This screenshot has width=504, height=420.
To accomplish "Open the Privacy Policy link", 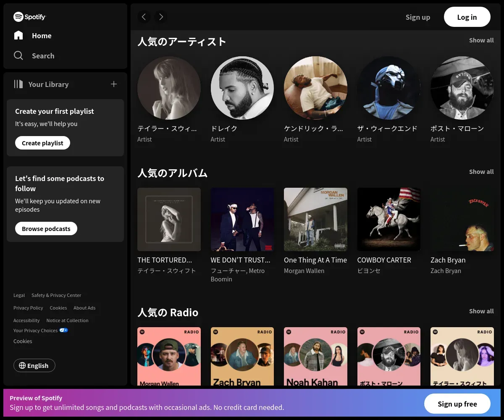I will coord(28,308).
